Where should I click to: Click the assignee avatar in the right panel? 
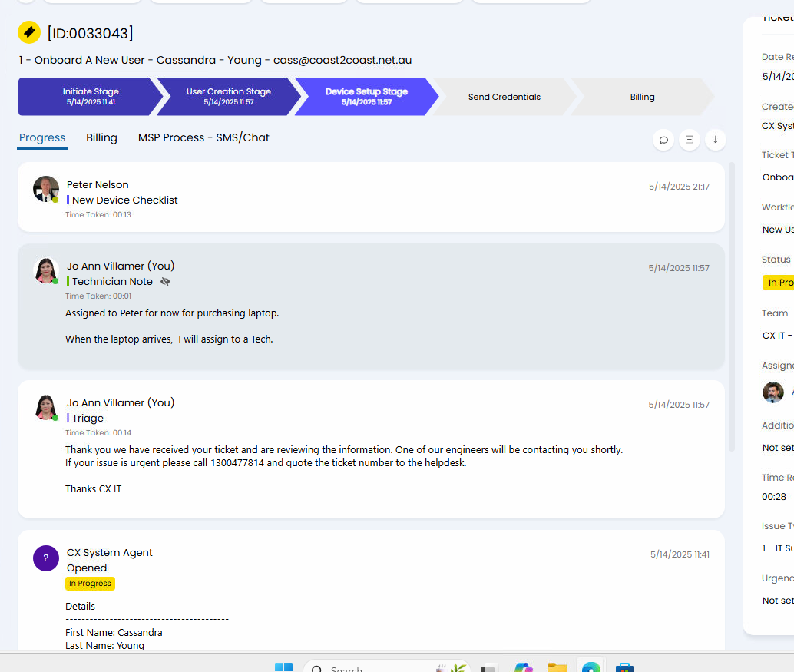pyautogui.click(x=772, y=392)
